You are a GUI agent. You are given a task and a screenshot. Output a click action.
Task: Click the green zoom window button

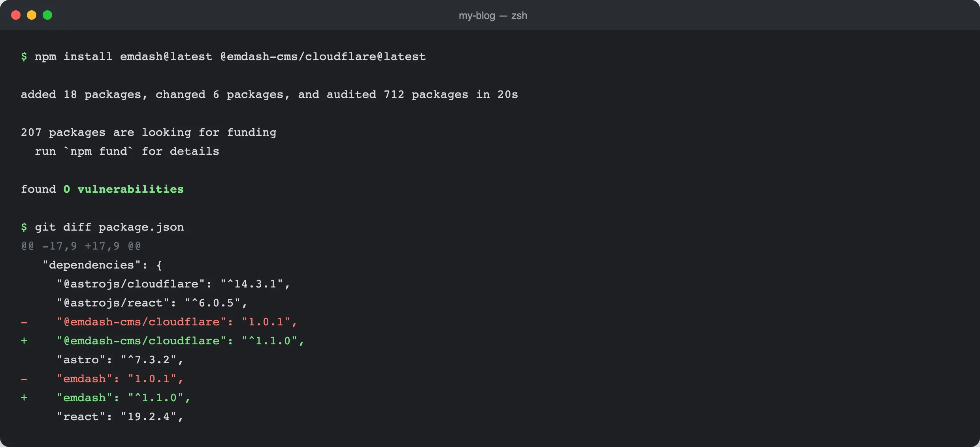tap(47, 15)
